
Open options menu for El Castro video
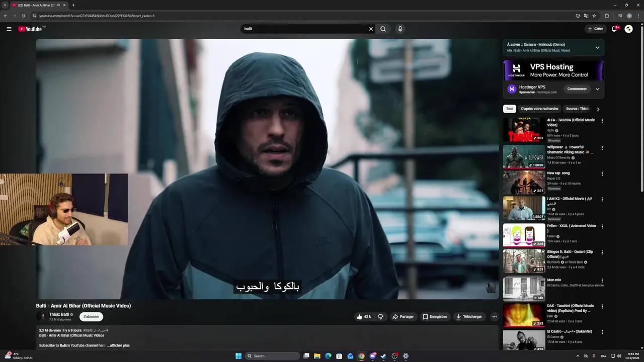tap(602, 332)
